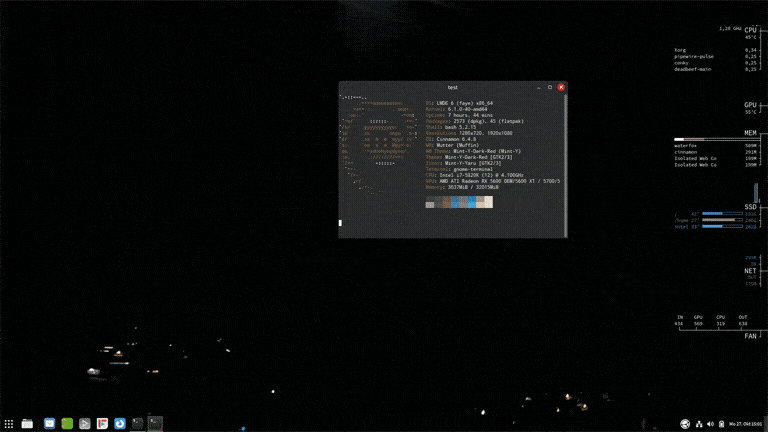Close the test terminal with the red button

coord(561,88)
